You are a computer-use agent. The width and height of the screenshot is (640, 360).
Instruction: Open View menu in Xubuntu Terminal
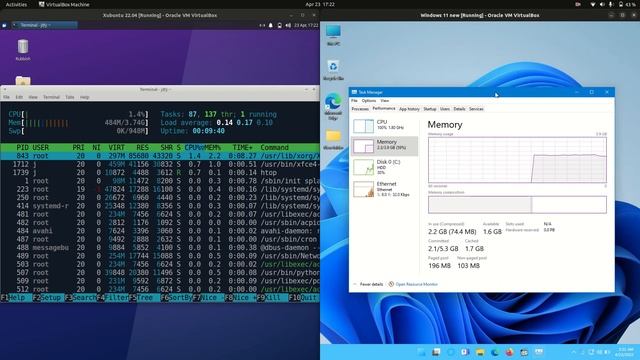coord(33,97)
